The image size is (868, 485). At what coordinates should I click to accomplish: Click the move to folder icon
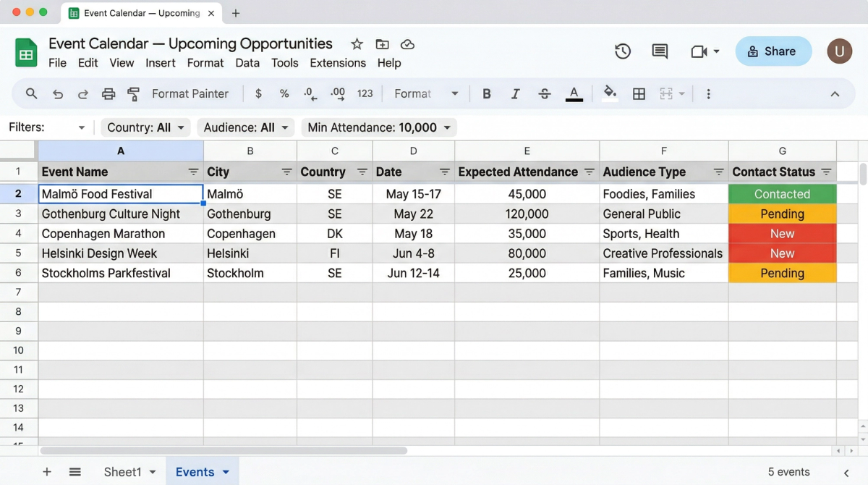[x=382, y=44]
